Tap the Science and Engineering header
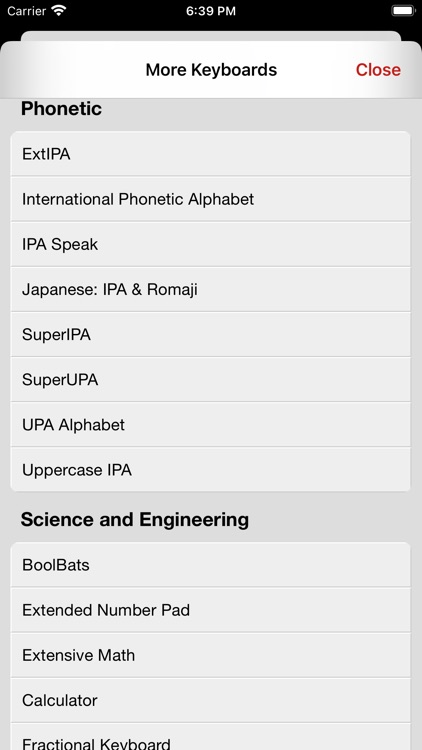The image size is (422, 750). pyautogui.click(x=134, y=519)
